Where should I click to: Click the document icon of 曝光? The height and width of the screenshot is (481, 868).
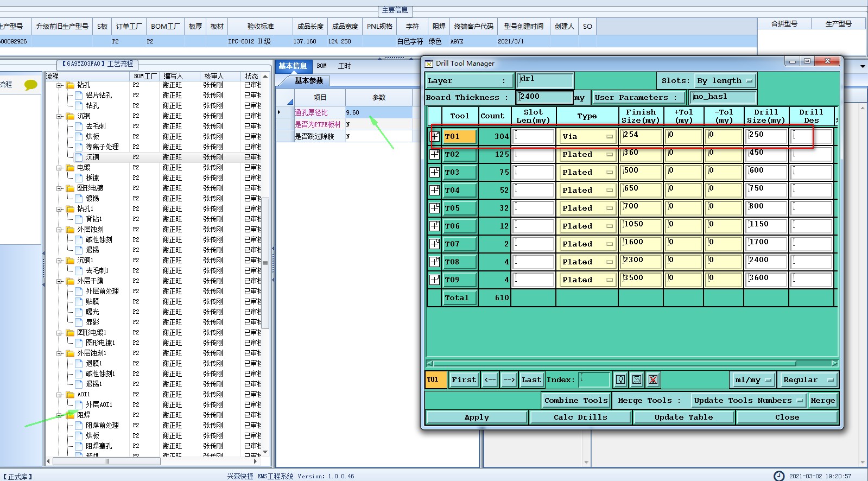click(x=79, y=312)
